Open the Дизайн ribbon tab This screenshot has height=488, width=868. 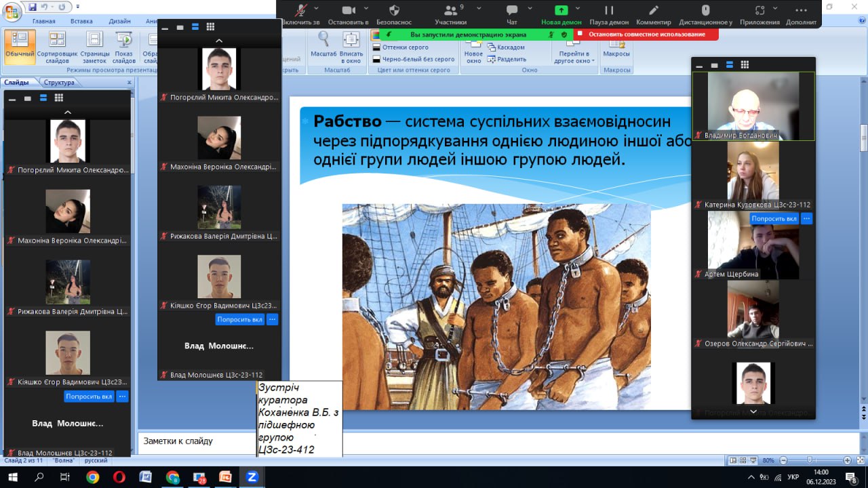119,21
